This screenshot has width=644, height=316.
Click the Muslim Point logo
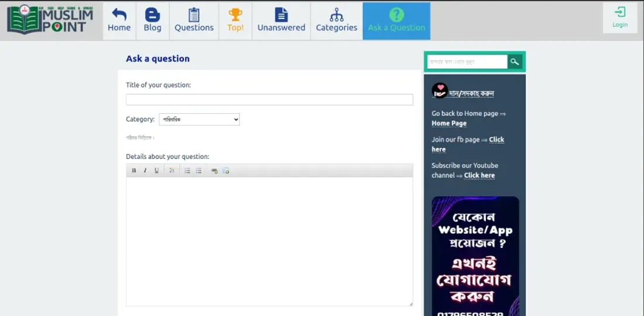click(50, 20)
